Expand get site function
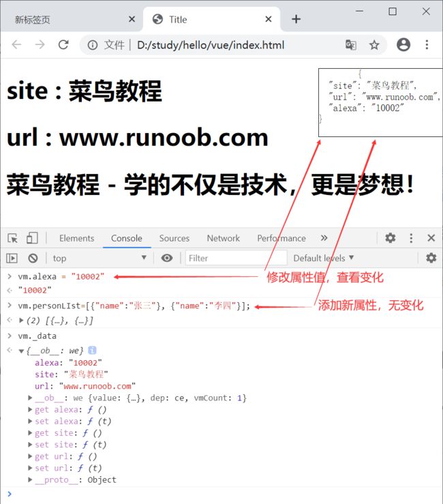 tap(30, 433)
